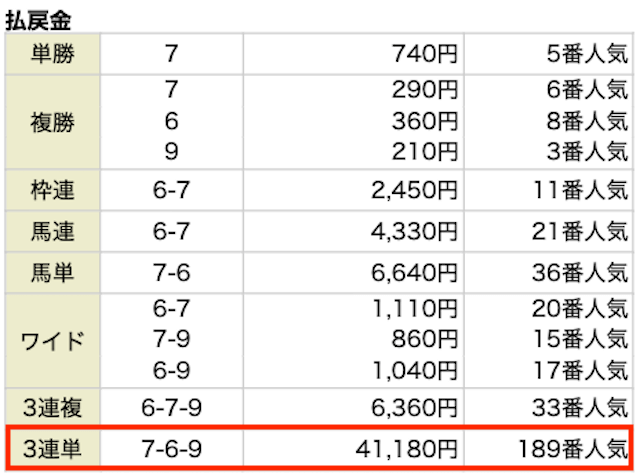Click the 860円 wide payout
Image resolution: width=640 pixels, height=474 pixels.
click(x=424, y=339)
